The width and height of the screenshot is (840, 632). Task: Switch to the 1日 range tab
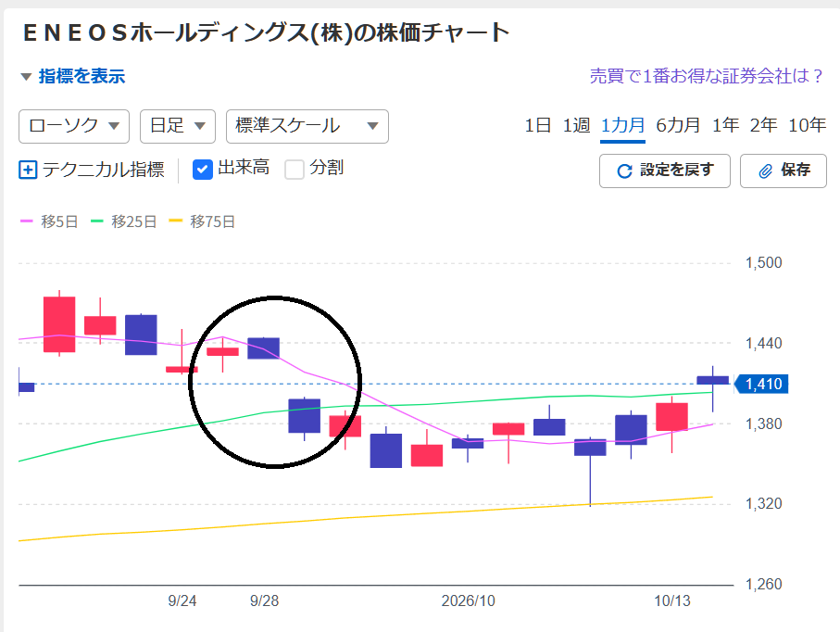pos(537,125)
